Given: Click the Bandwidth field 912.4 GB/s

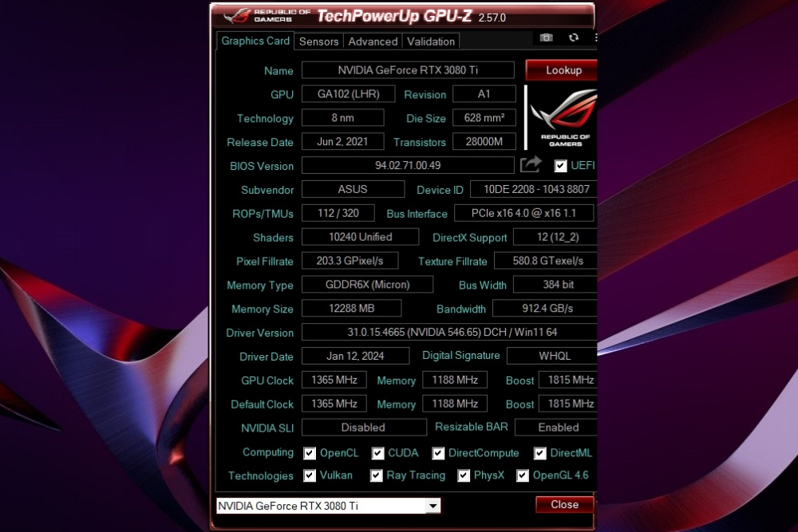Looking at the screenshot, I should pos(545,308).
